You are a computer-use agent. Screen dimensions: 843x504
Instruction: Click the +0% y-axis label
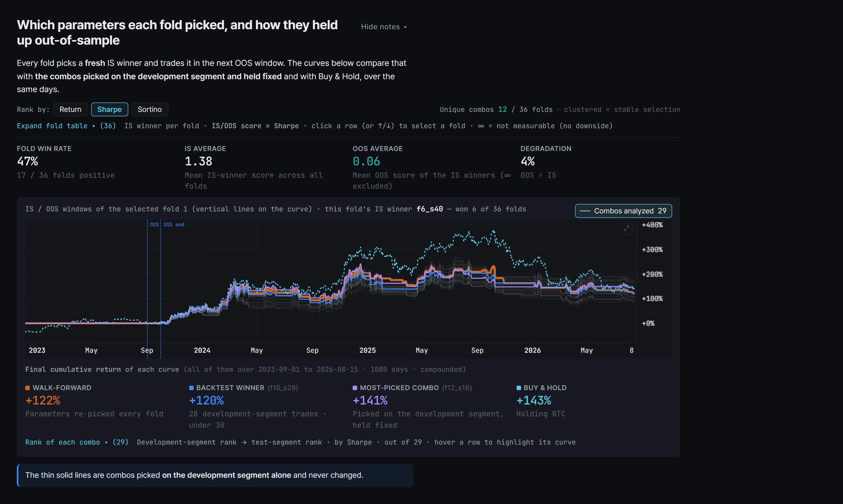[x=648, y=323]
